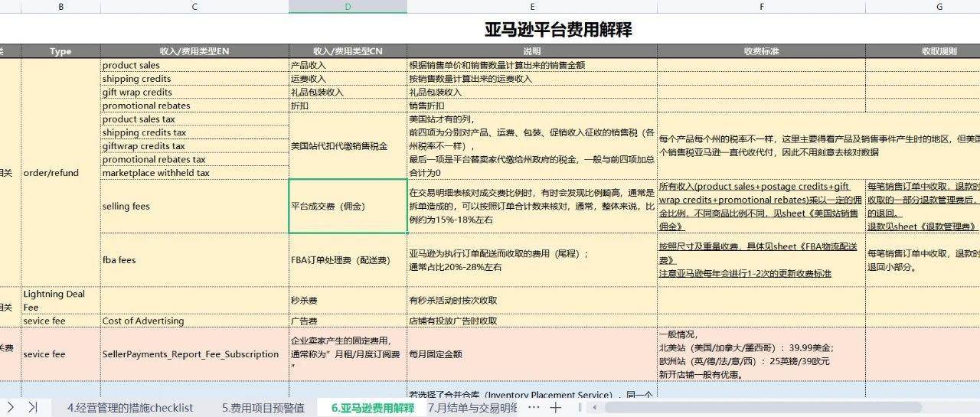
Task: Click the 产品收入 cell
Action: tap(348, 65)
